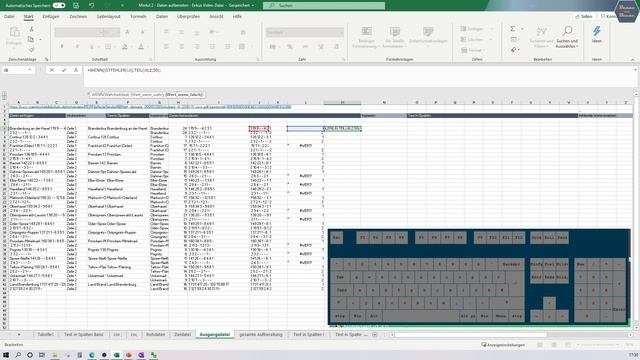Click the bold B icon

coord(62,47)
